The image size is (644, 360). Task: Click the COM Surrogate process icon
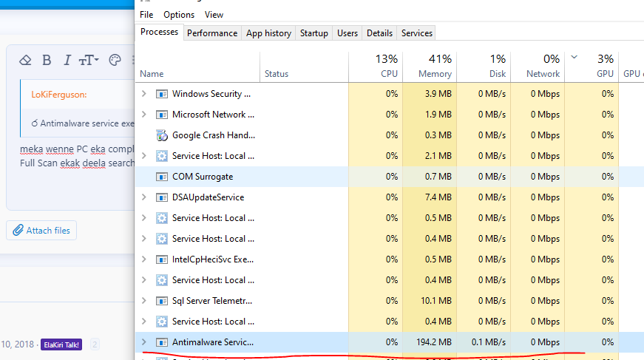(162, 177)
